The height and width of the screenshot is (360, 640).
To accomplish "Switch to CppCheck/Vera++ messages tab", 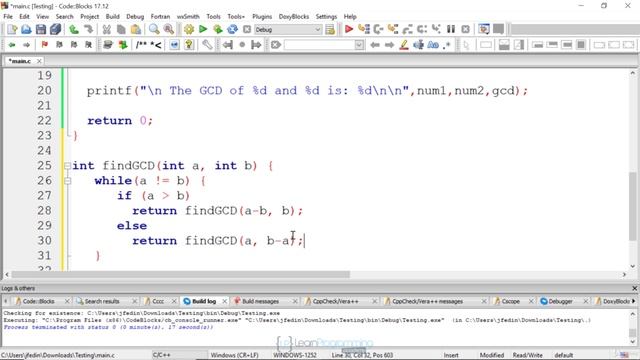I will 427,301.
